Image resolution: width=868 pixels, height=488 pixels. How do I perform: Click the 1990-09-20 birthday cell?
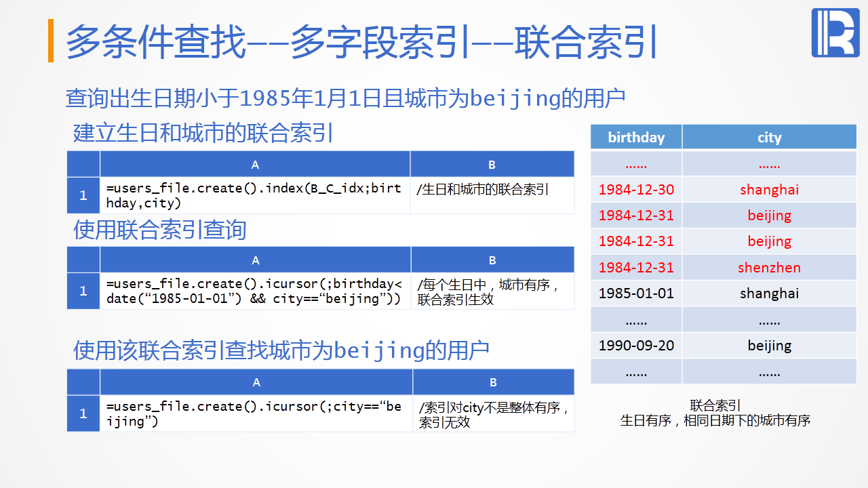tap(636, 346)
